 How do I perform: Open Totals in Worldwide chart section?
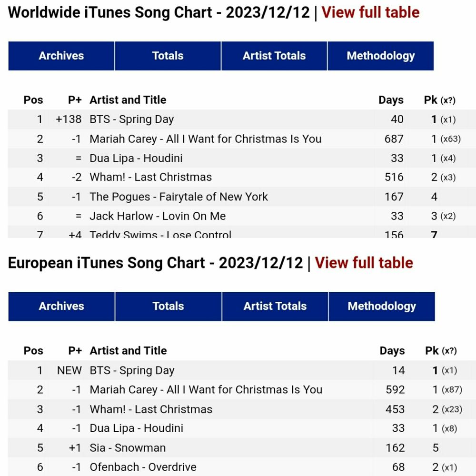(168, 56)
